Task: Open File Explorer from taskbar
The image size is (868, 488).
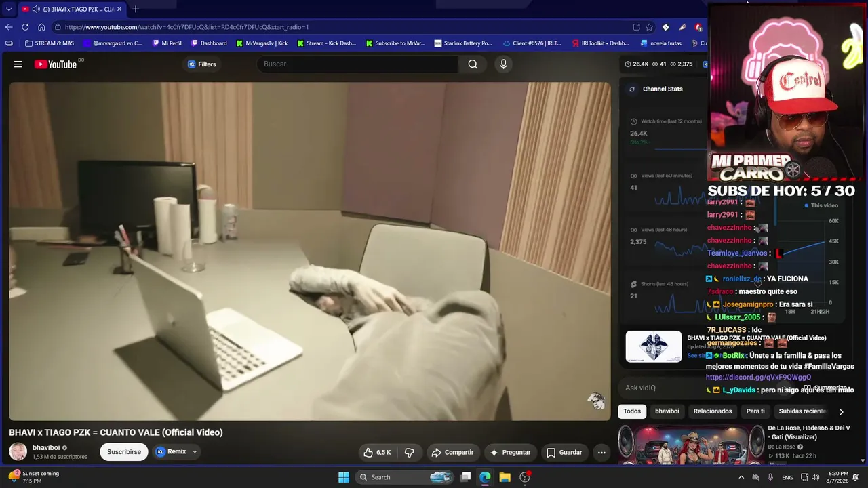Action: click(505, 477)
